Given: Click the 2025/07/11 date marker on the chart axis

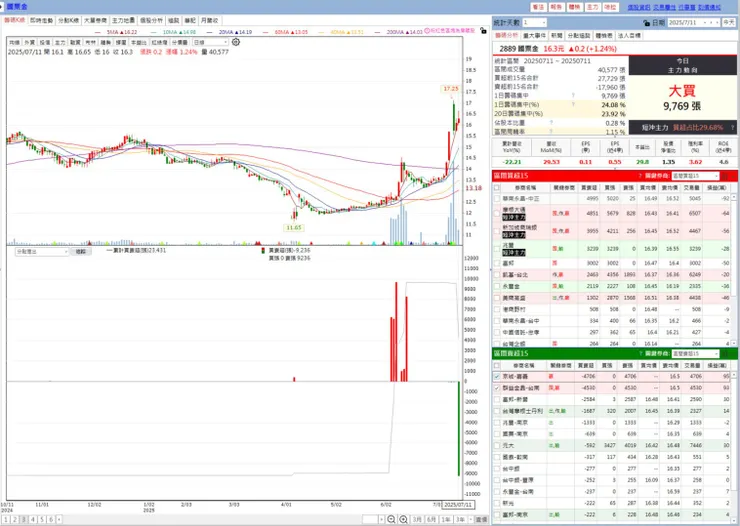Looking at the screenshot, I should (458, 505).
